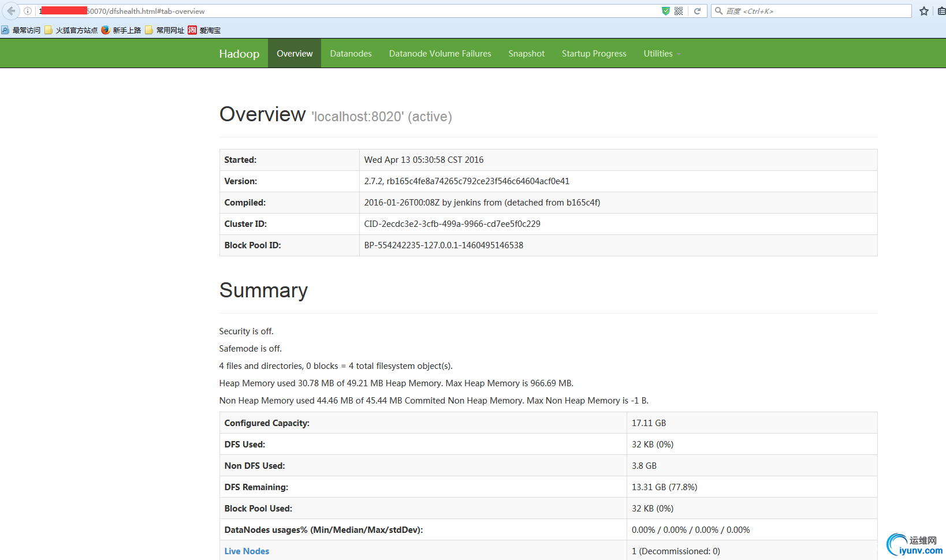Open the 常用网址 bookmark folder
This screenshot has width=946, height=560.
coord(165,30)
